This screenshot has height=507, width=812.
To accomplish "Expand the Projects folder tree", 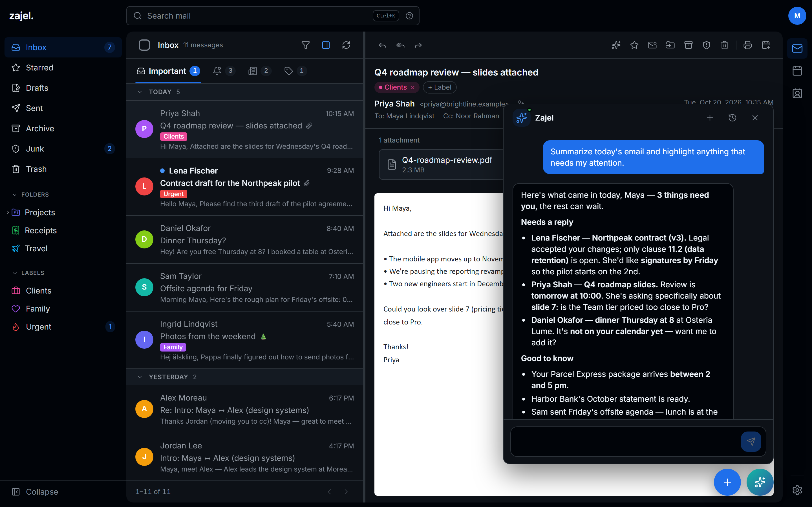I will (x=8, y=212).
